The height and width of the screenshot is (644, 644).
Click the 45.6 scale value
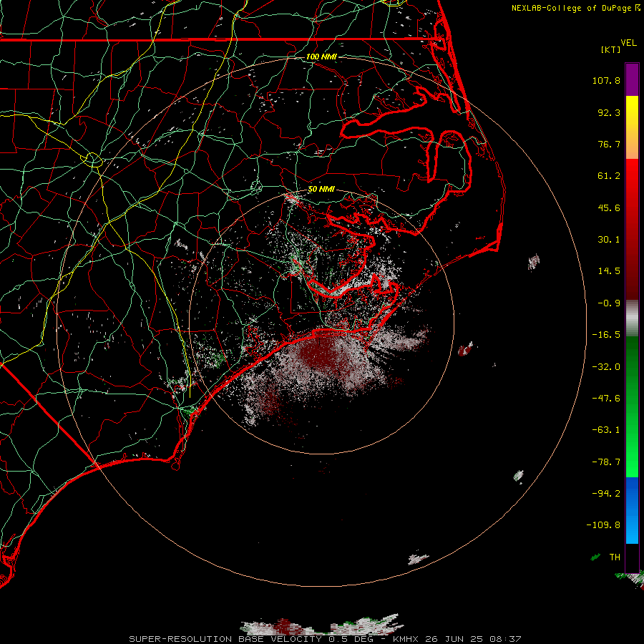[609, 208]
